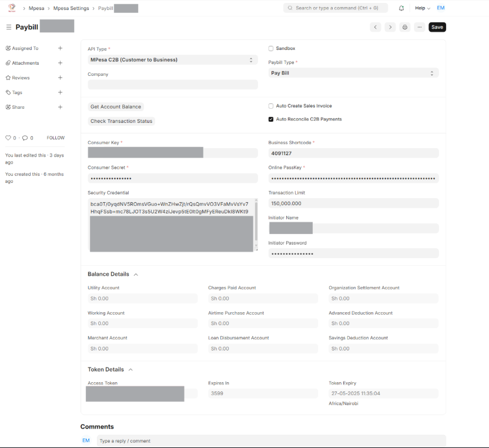Click Organization Settlement Account value
This screenshot has height=448, width=489.
pos(383,299)
